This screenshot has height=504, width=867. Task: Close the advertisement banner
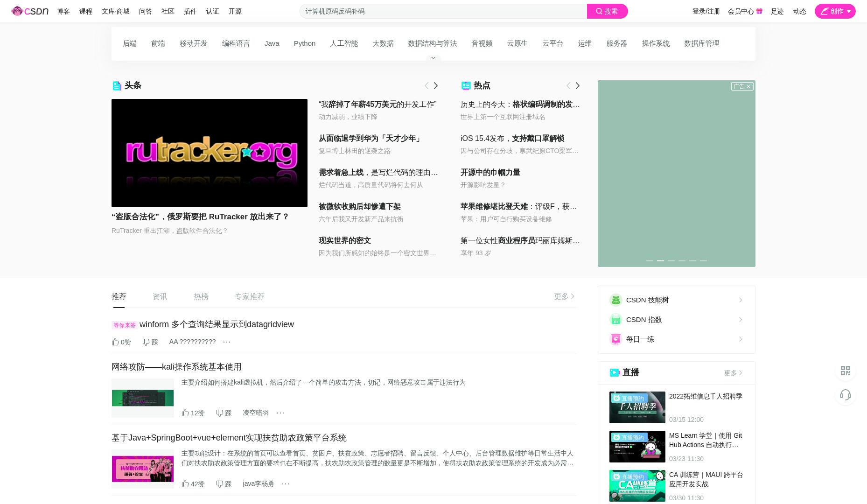click(x=748, y=86)
